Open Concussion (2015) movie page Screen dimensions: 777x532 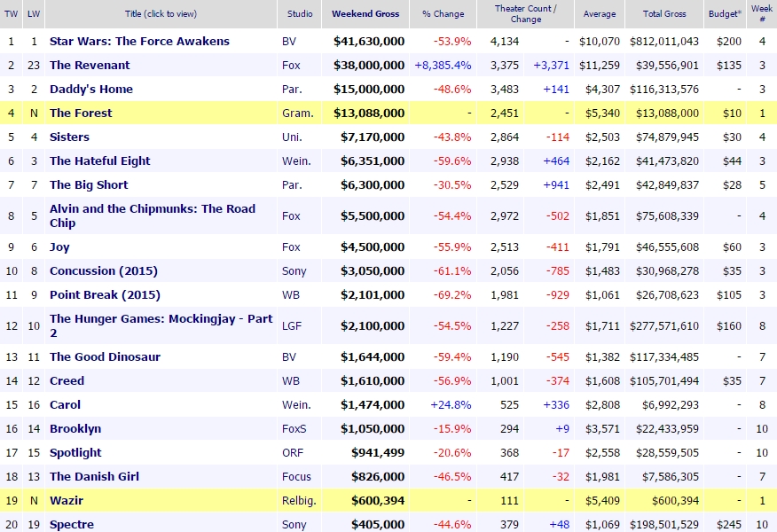104,271
